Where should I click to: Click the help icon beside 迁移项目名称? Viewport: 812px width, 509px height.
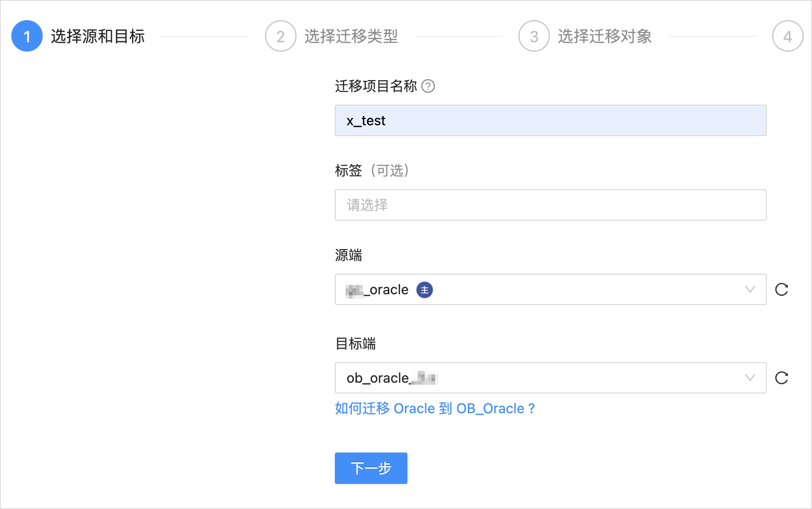[x=428, y=86]
